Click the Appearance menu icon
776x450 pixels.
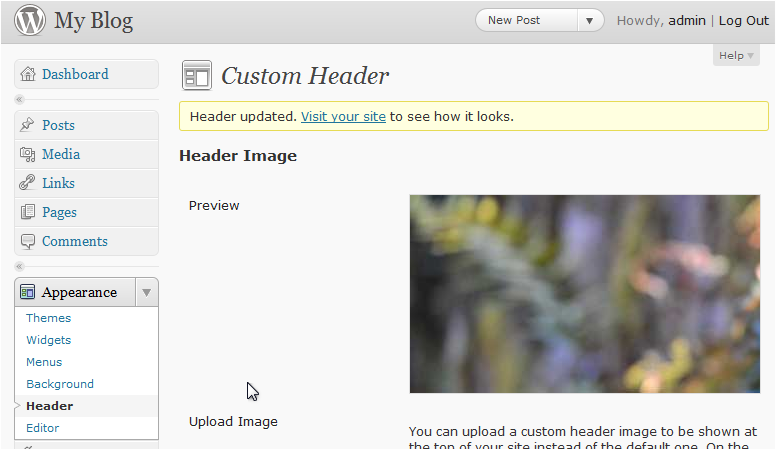pyautogui.click(x=27, y=292)
